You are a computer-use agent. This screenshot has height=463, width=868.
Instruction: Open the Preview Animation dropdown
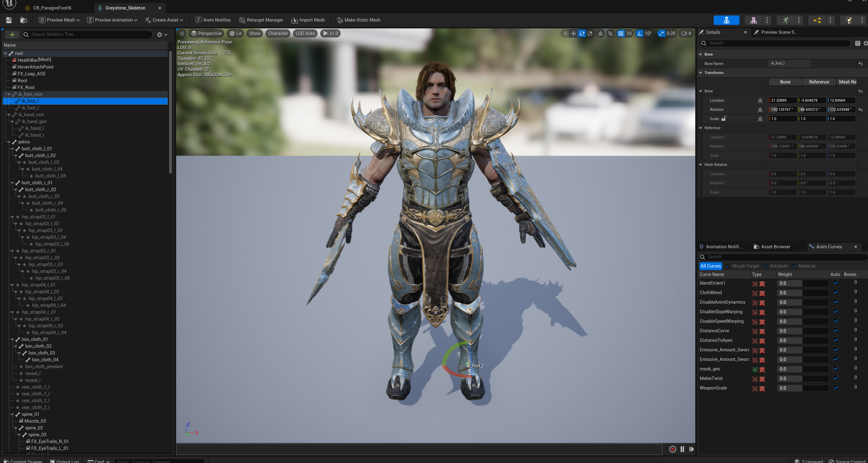click(x=112, y=20)
